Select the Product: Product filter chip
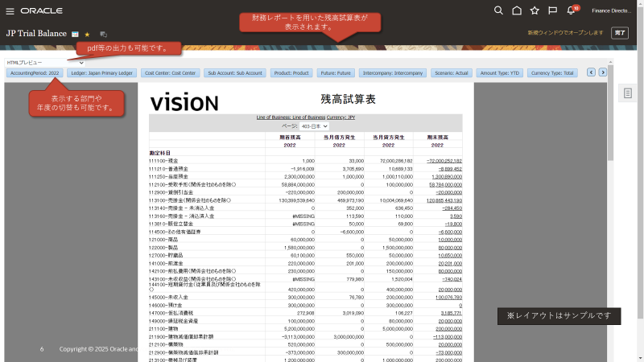Screen dimensions: 644x362 (x=291, y=73)
